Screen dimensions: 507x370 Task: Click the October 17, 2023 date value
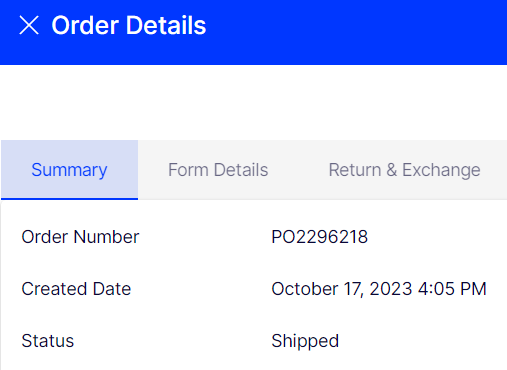click(342, 289)
